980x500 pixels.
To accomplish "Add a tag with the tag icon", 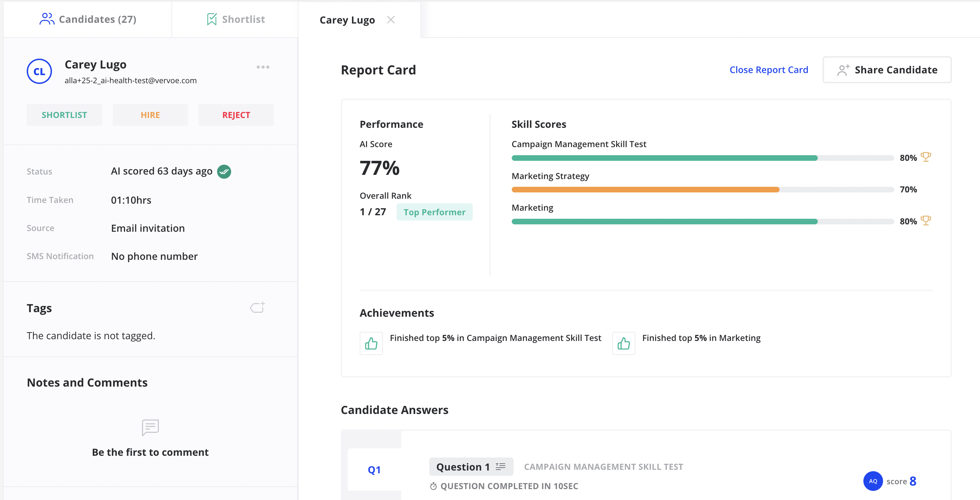I will 257,307.
